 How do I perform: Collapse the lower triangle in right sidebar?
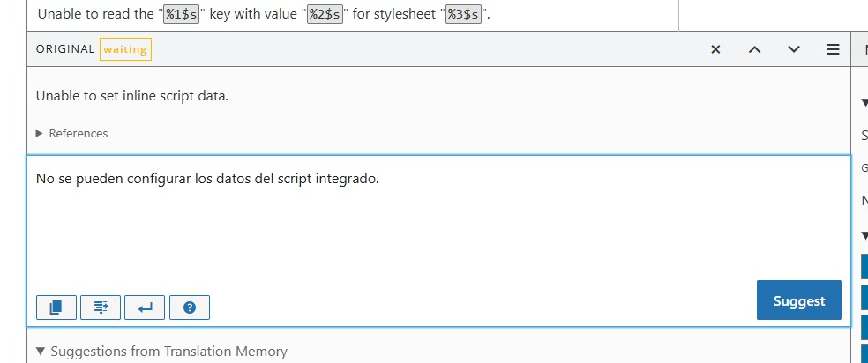[864, 235]
